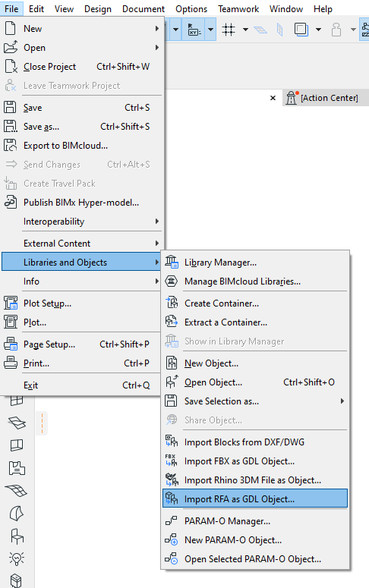Choose Manage BIMcloud Libraries
The height and width of the screenshot is (588, 369).
[x=255, y=281]
